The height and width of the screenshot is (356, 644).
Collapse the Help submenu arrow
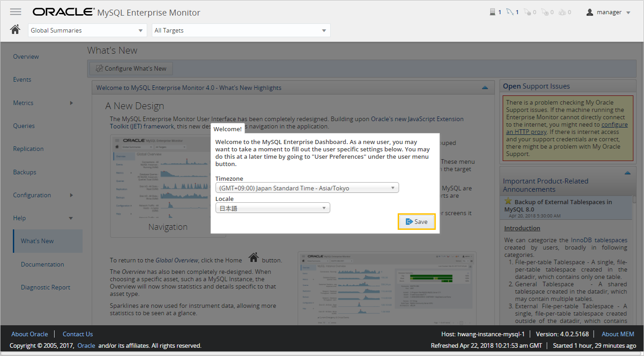click(71, 218)
